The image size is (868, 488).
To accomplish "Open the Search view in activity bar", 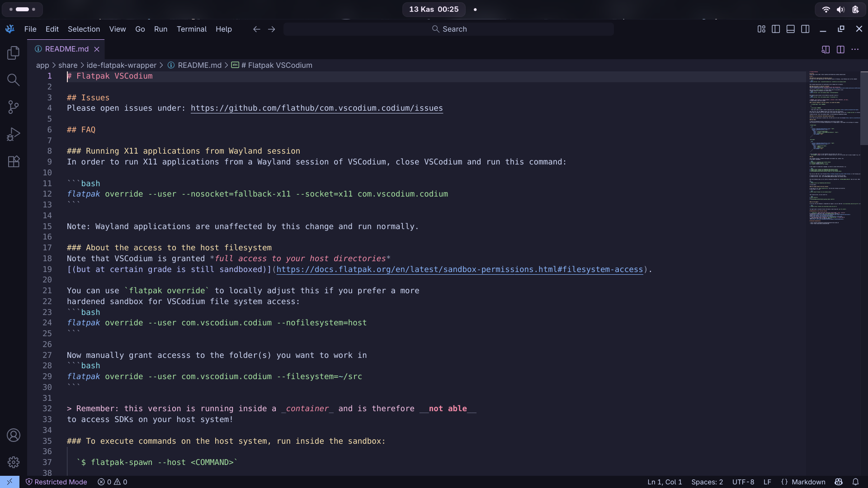I will (x=14, y=80).
